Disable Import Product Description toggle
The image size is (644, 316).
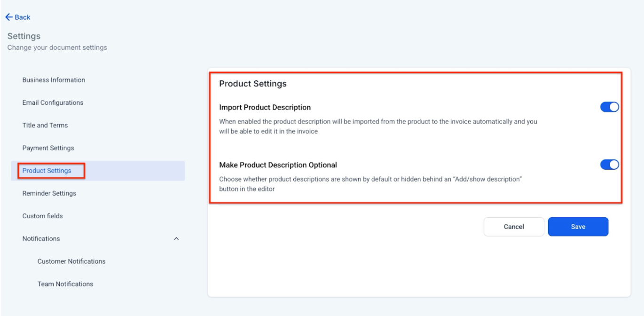[x=609, y=107]
